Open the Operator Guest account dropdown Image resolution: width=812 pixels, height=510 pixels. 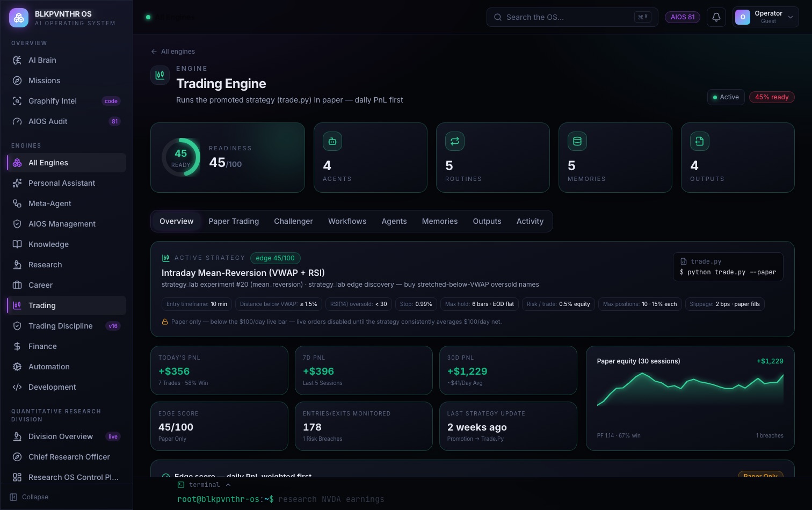765,17
